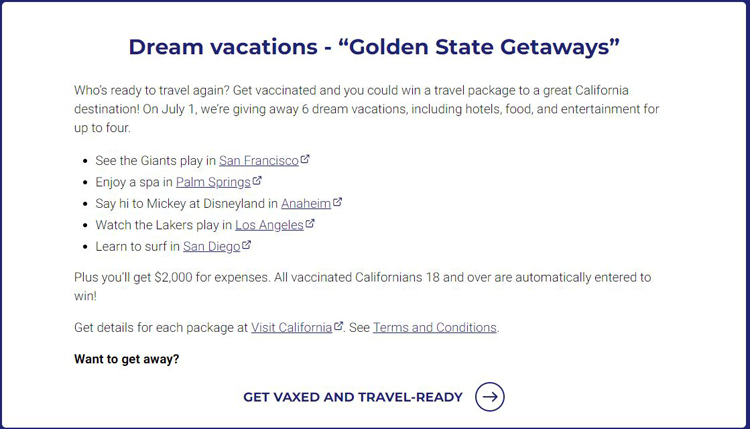This screenshot has height=429, width=750.
Task: Open the Visit California link
Action: [x=292, y=328]
